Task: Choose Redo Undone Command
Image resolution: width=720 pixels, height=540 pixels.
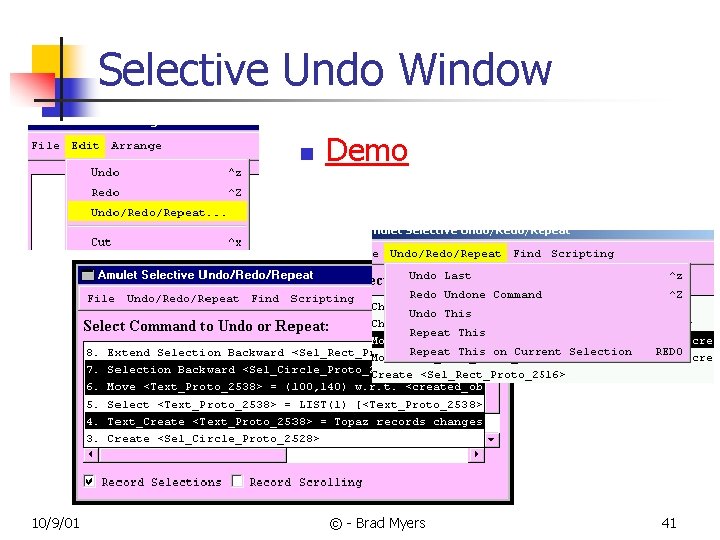Action: pyautogui.click(x=537, y=294)
